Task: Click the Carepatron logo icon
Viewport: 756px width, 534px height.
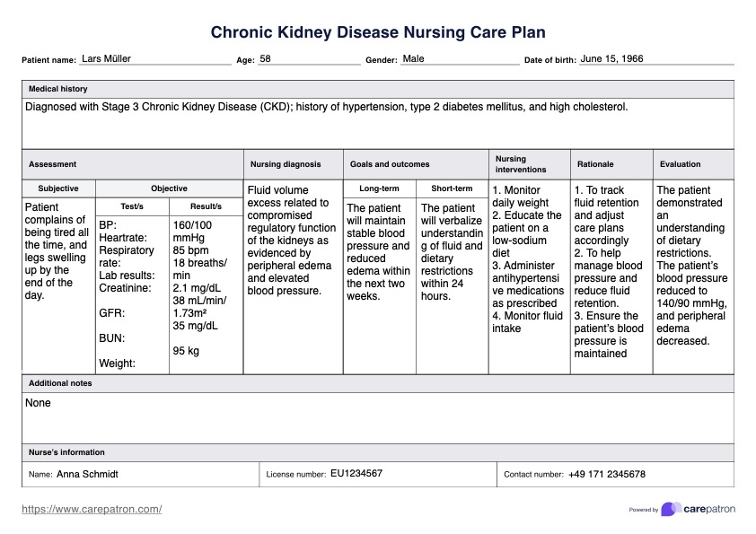Action: click(671, 509)
